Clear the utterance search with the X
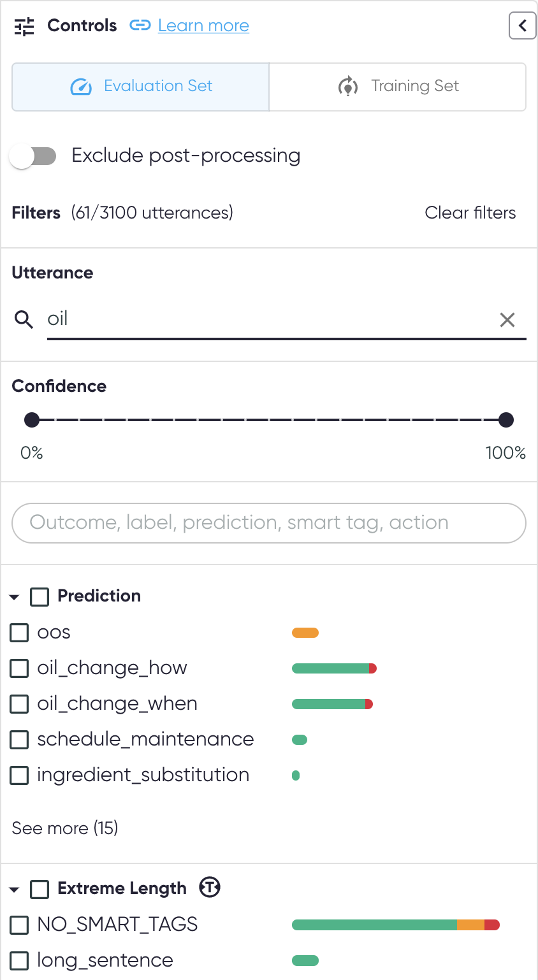The width and height of the screenshot is (538, 980). point(507,320)
